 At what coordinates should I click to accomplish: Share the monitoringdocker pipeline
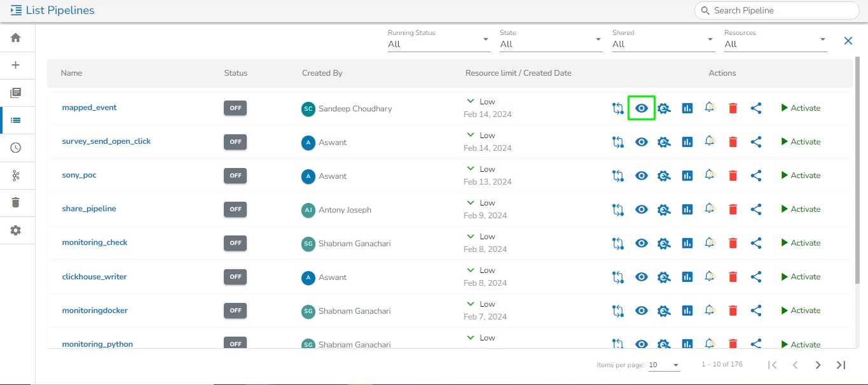[756, 311]
